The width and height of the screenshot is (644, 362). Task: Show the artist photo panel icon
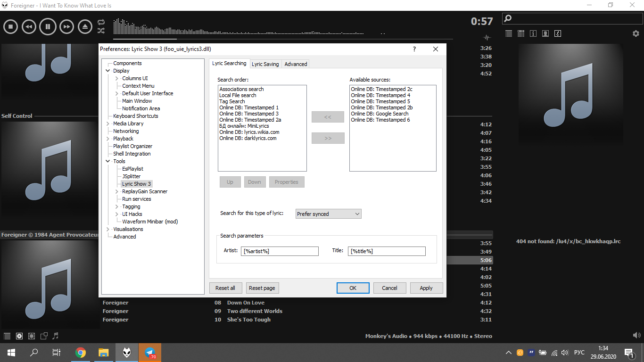(x=545, y=33)
